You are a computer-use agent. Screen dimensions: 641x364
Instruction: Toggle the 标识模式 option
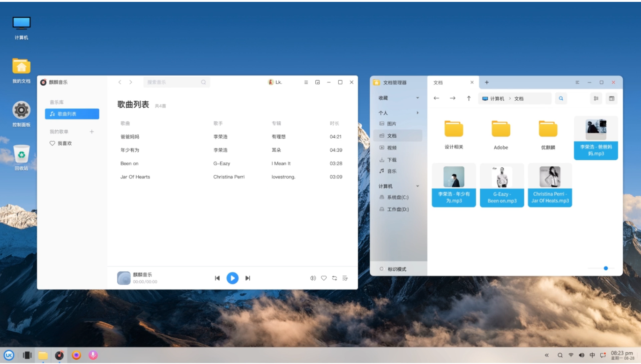(x=393, y=269)
